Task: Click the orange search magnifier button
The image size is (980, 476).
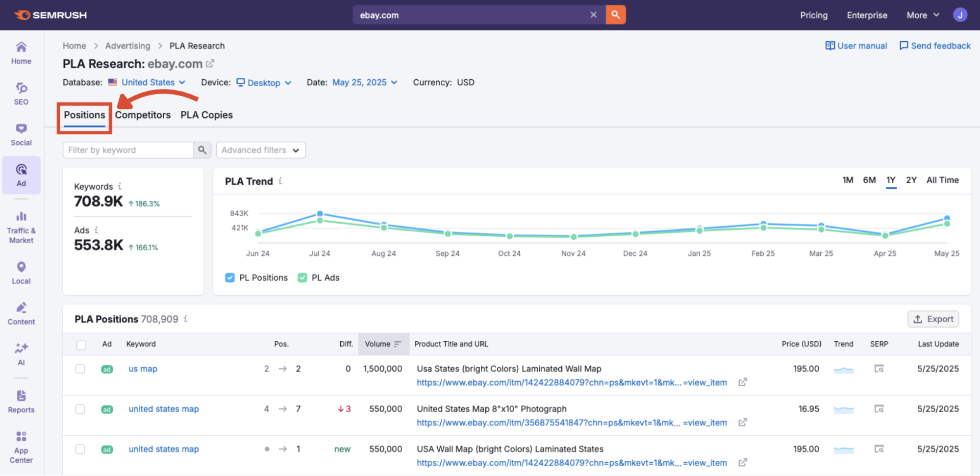Action: [x=615, y=15]
